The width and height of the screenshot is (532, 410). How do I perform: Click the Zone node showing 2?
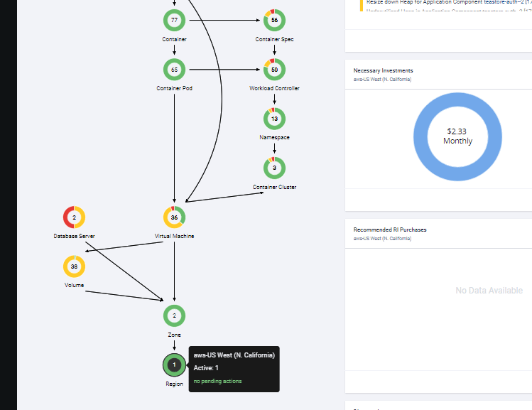point(174,315)
